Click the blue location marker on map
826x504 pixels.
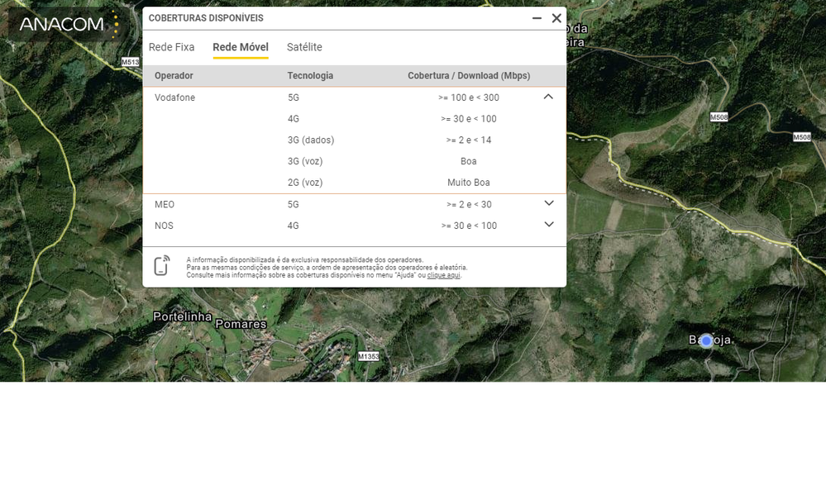pyautogui.click(x=706, y=340)
